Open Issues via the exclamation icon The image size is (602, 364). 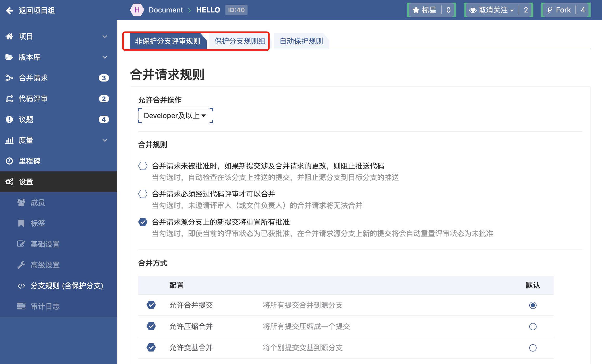pyautogui.click(x=9, y=119)
